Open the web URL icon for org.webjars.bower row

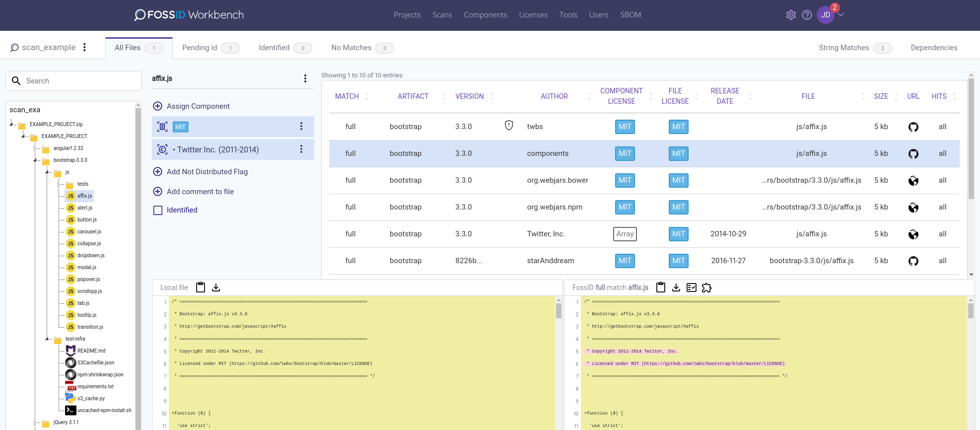tap(913, 181)
